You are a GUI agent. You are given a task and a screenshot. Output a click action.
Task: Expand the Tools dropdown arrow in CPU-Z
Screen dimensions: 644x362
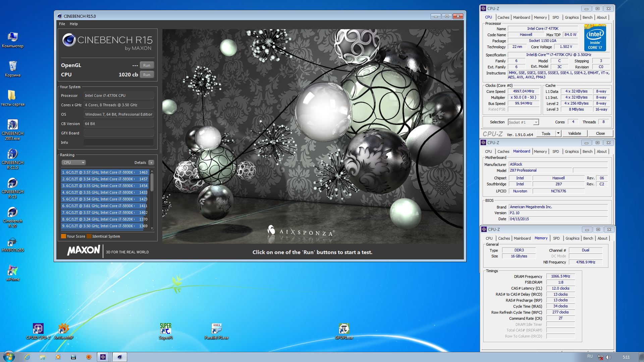pos(558,133)
